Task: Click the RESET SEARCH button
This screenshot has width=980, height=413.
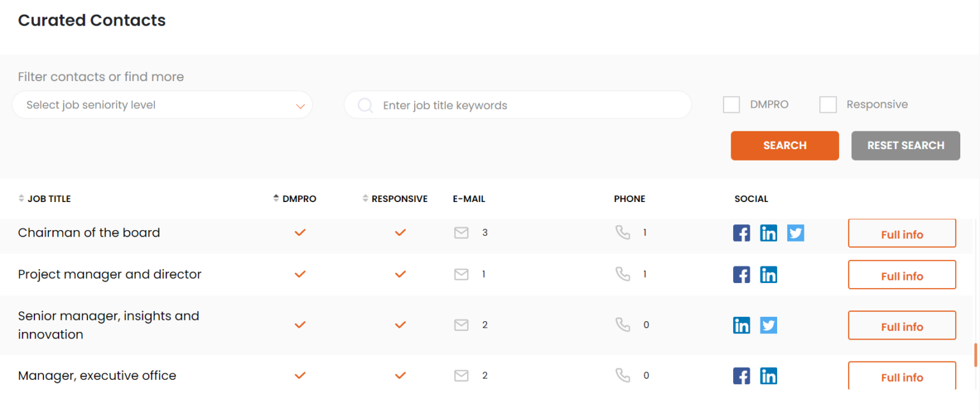Action: [x=905, y=145]
